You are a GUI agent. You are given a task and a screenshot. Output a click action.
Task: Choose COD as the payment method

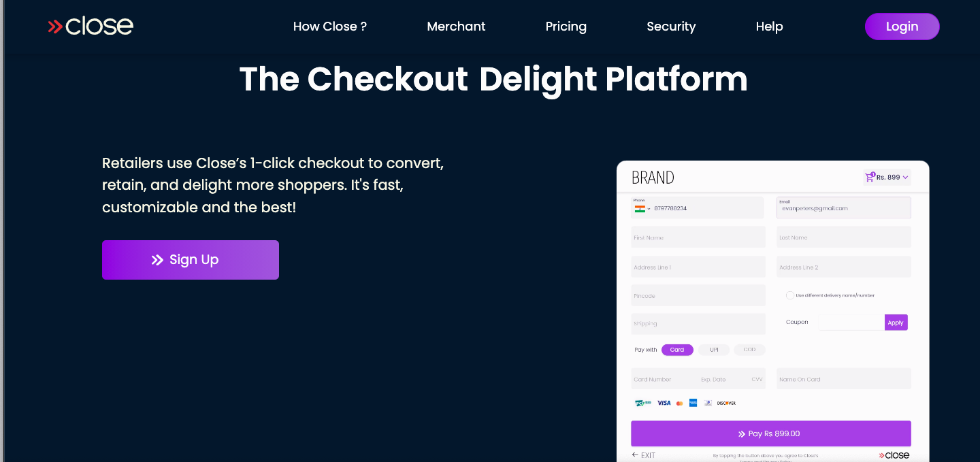[x=749, y=350]
